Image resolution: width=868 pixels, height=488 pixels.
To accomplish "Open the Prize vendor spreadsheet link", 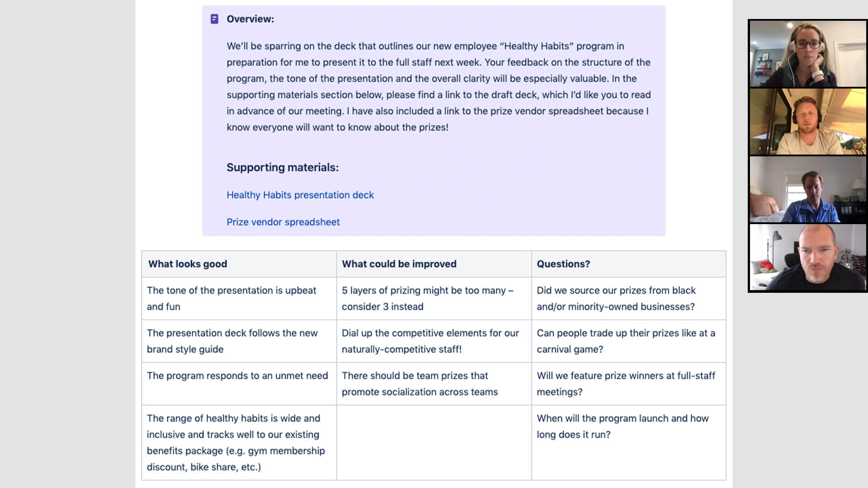I will coord(283,222).
